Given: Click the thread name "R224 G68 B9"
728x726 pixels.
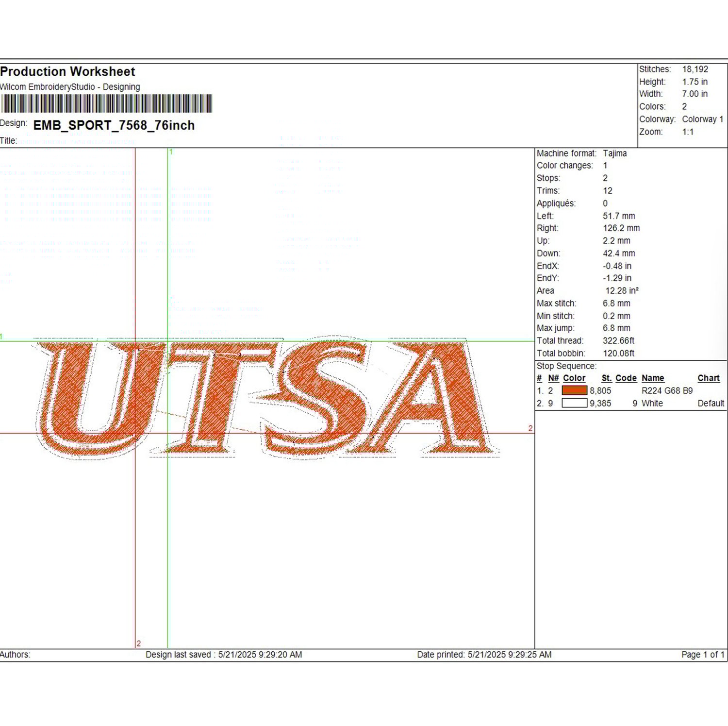Looking at the screenshot, I should click(x=667, y=391).
